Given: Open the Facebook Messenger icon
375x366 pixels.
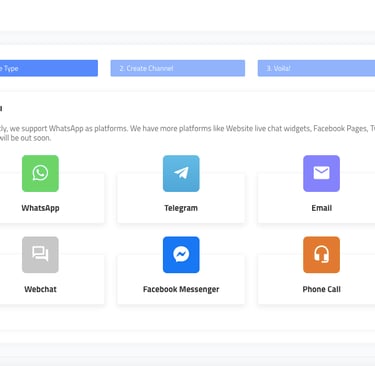Looking at the screenshot, I should (x=181, y=255).
